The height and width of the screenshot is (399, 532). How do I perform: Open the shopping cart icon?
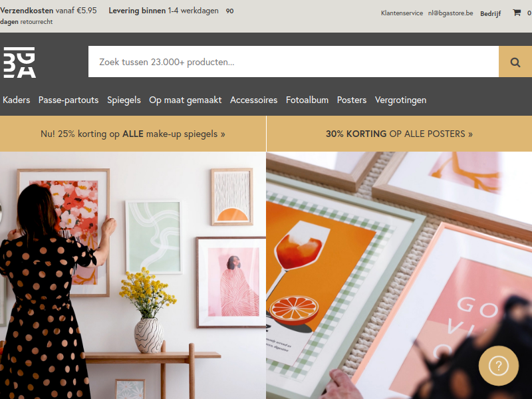pyautogui.click(x=517, y=13)
